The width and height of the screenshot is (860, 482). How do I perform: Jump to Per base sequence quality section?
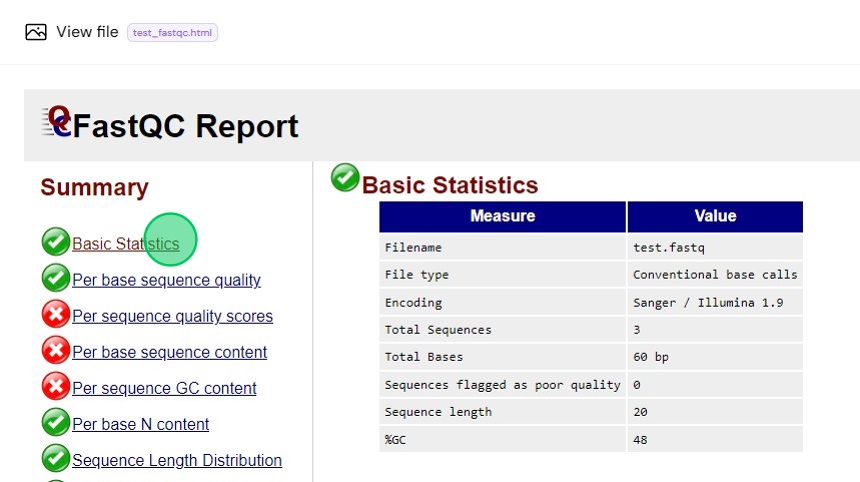click(166, 280)
